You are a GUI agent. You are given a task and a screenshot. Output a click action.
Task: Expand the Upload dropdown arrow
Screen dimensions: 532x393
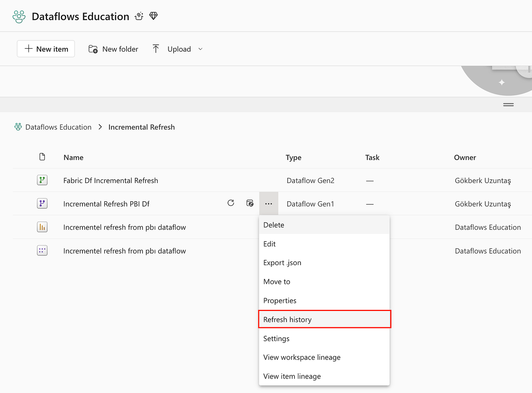point(201,49)
